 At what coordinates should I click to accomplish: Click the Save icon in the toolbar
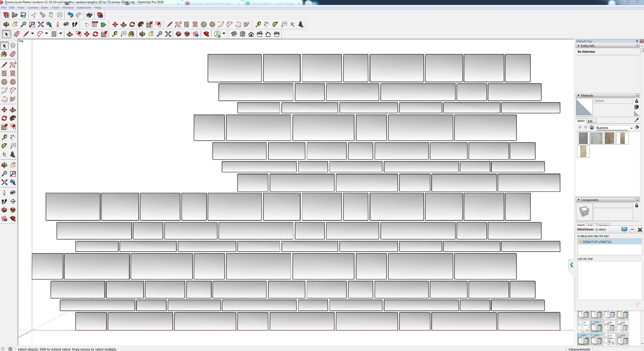(23, 15)
